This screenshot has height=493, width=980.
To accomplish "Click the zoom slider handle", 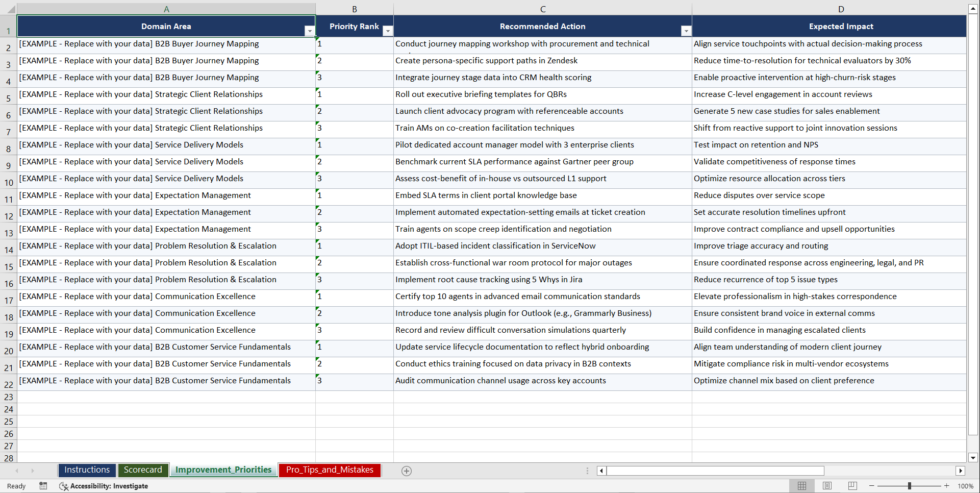I will pyautogui.click(x=910, y=486).
